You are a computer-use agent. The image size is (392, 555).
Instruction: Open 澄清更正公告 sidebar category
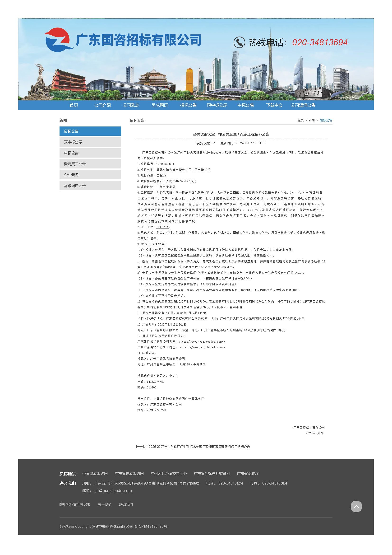[x=90, y=164]
